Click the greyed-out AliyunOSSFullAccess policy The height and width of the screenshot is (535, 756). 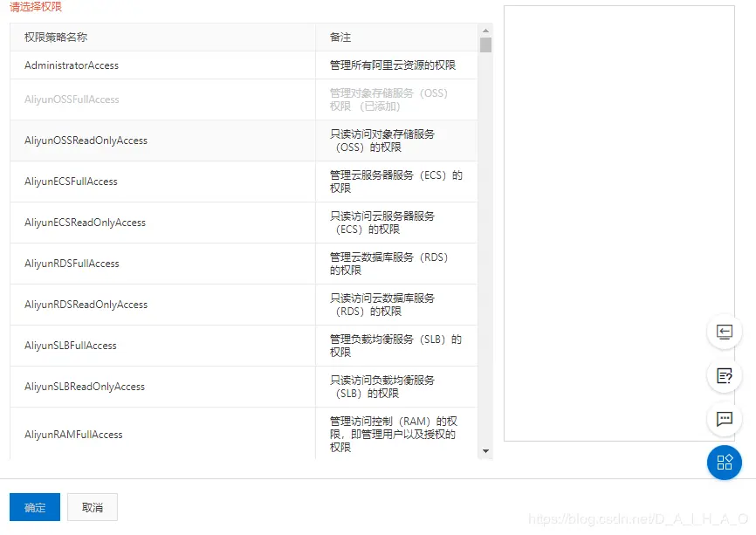click(72, 99)
